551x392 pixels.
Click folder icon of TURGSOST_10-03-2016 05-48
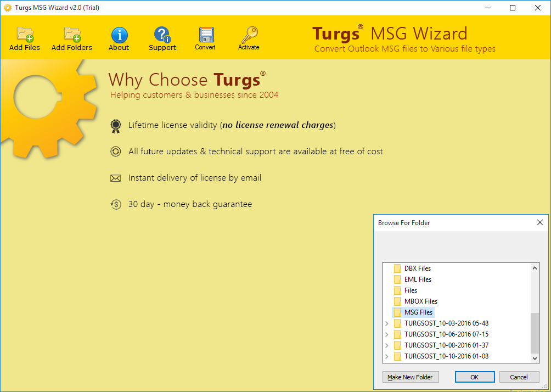pyautogui.click(x=397, y=323)
